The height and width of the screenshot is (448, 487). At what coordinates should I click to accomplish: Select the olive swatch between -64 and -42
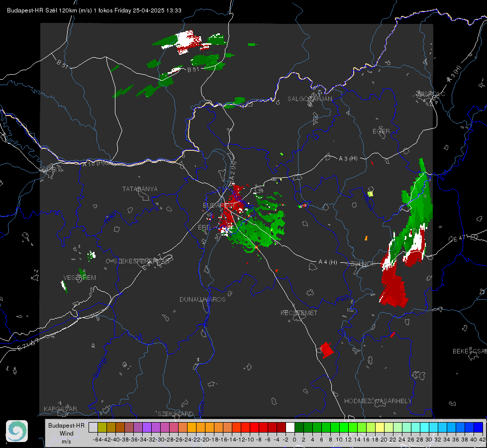102,428
